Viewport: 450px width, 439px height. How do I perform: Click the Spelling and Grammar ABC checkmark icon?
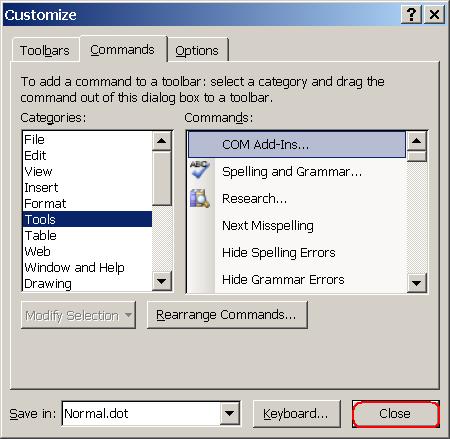(x=200, y=170)
